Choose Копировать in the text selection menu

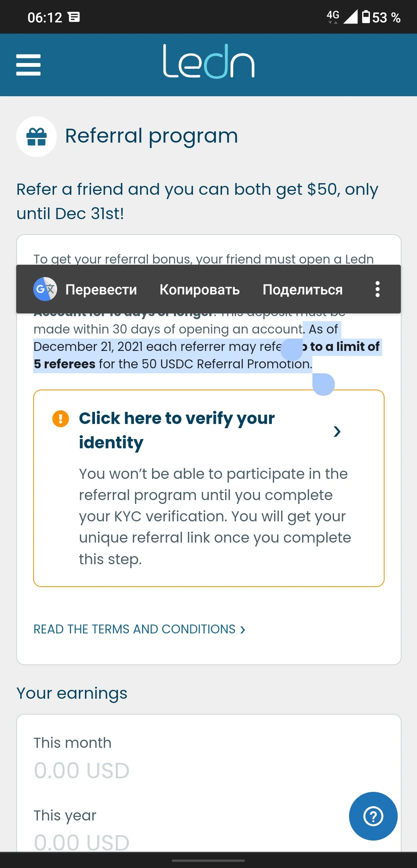200,289
